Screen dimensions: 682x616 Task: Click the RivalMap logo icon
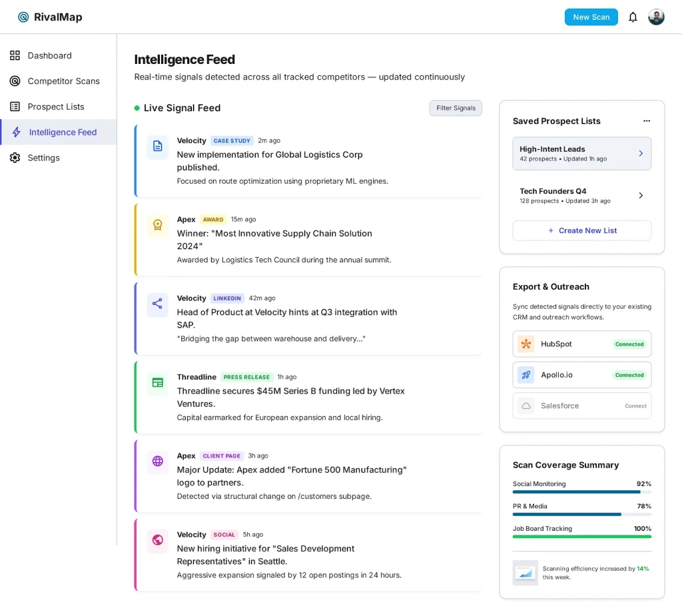click(x=23, y=17)
